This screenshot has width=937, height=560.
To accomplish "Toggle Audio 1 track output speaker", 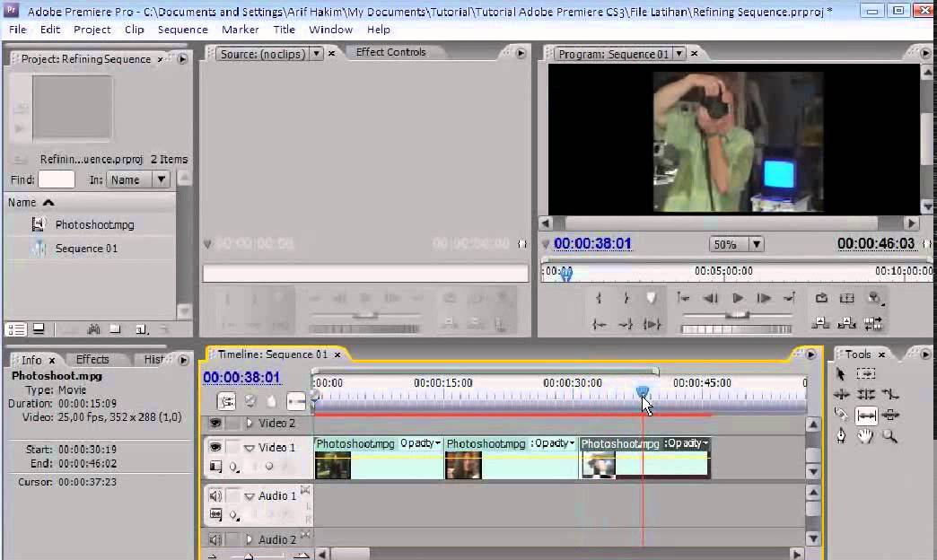I will click(215, 495).
